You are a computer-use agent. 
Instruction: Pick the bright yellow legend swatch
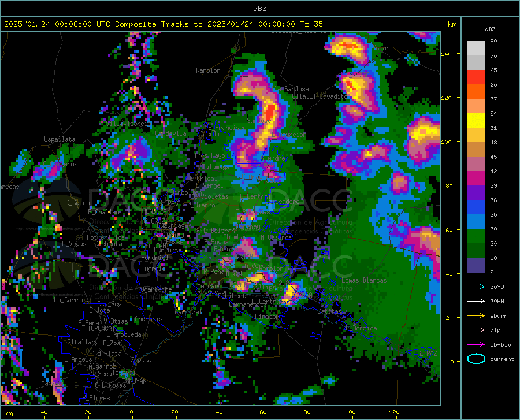pyautogui.click(x=476, y=121)
